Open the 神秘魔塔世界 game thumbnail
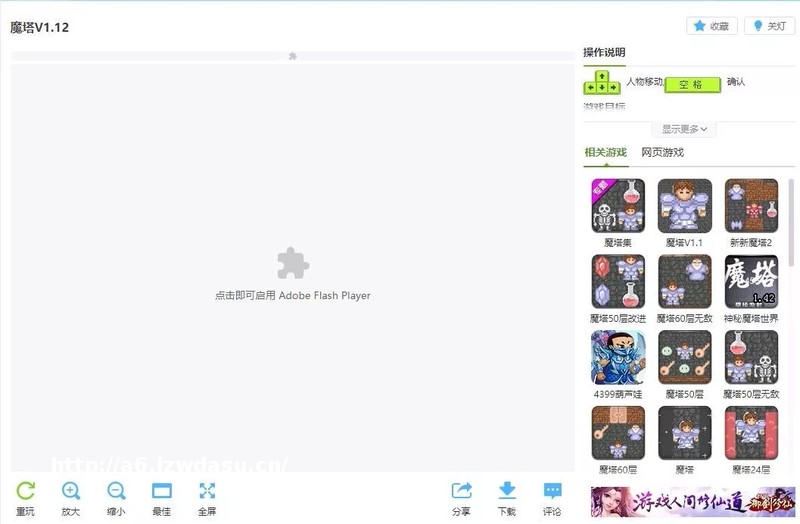The width and height of the screenshot is (800, 524). click(x=751, y=282)
